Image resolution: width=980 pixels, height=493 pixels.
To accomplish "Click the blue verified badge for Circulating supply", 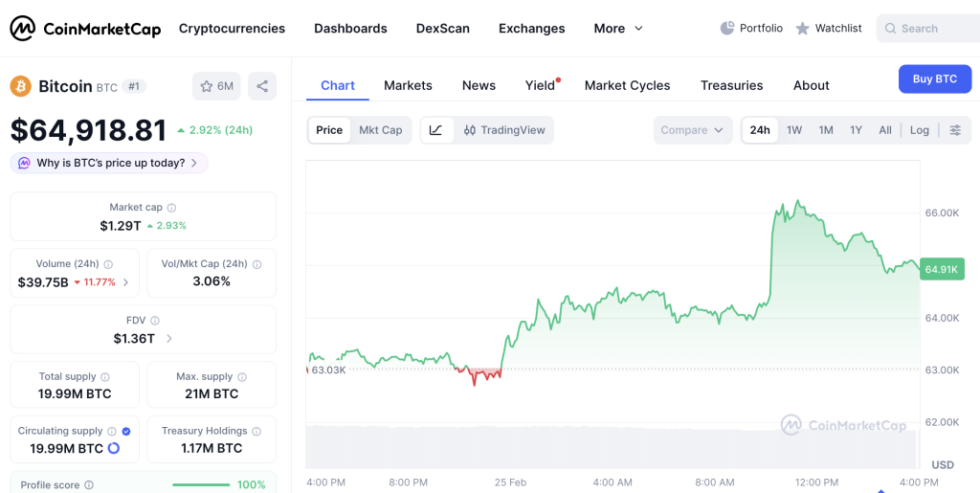I will point(125,431).
